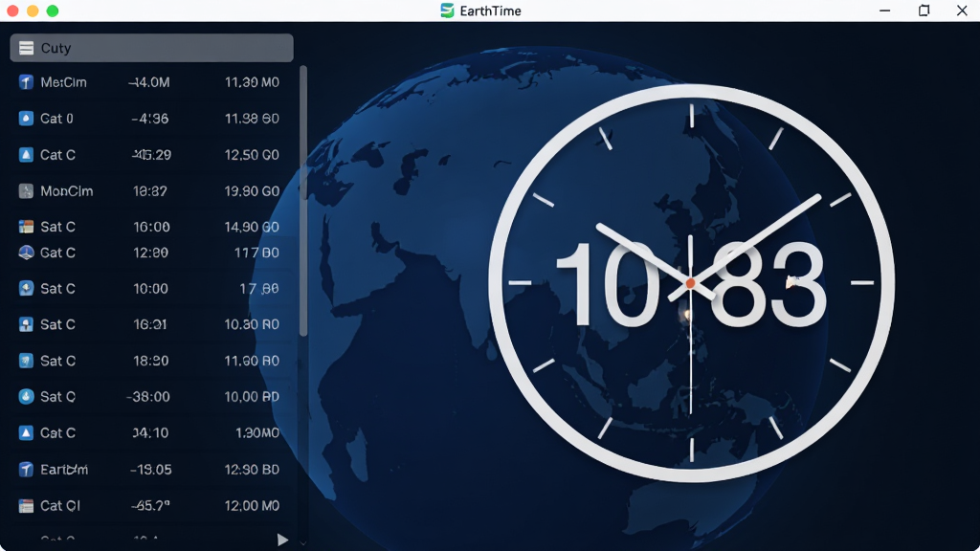Click the 11,38 60 value
The image size is (980, 551).
click(252, 119)
